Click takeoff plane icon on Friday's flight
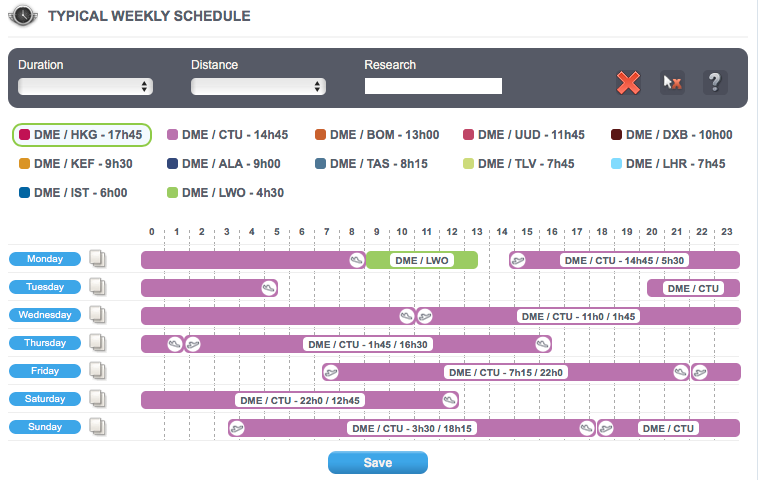This screenshot has height=480, width=758. pyautogui.click(x=331, y=372)
